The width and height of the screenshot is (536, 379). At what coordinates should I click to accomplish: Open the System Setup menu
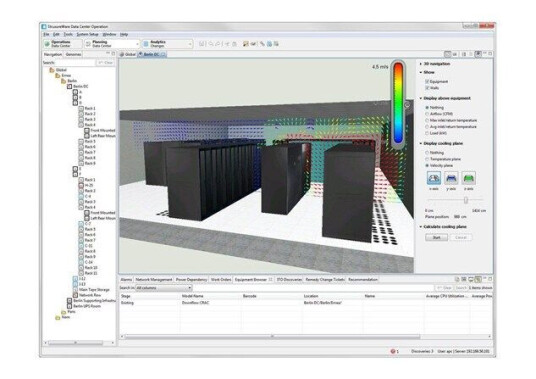click(x=87, y=35)
